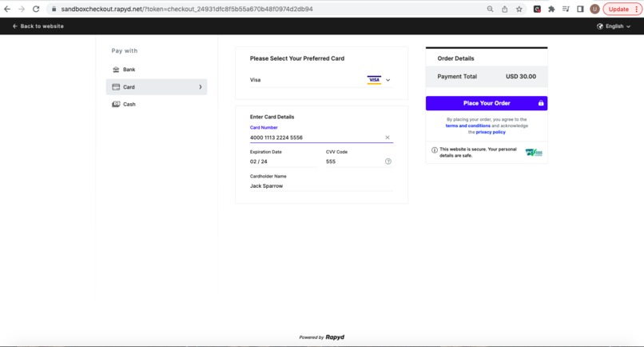Click the Pay with heading
The image size is (644, 347).
click(x=125, y=50)
